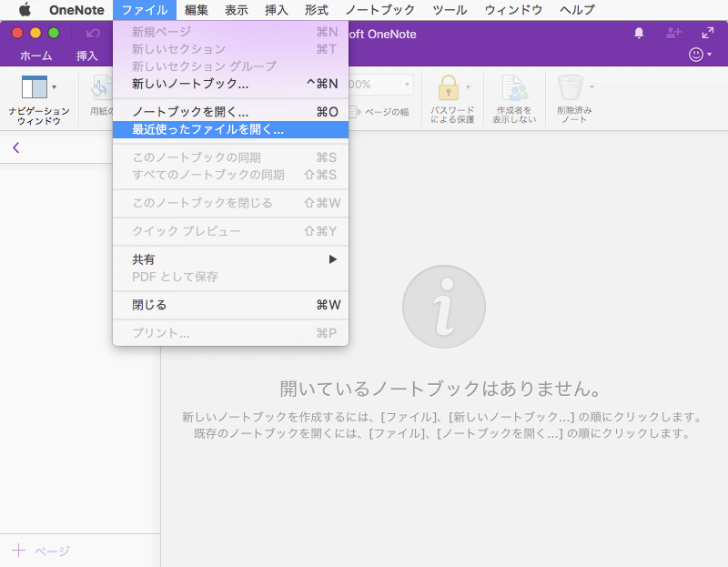Click the 削除済みノート trash icon

pyautogui.click(x=571, y=87)
